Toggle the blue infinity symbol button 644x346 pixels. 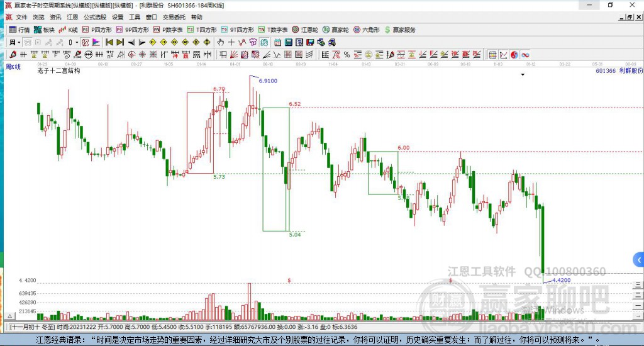[525, 55]
